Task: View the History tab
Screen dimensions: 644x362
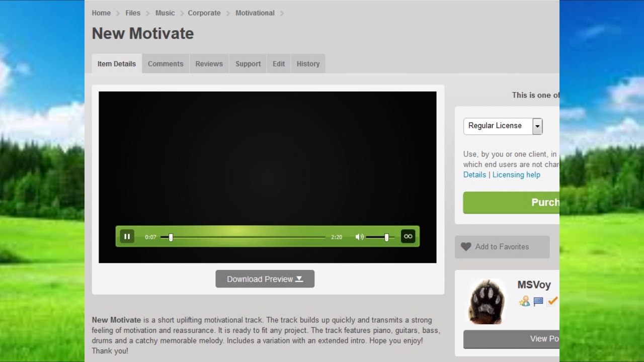Action: pyautogui.click(x=308, y=64)
